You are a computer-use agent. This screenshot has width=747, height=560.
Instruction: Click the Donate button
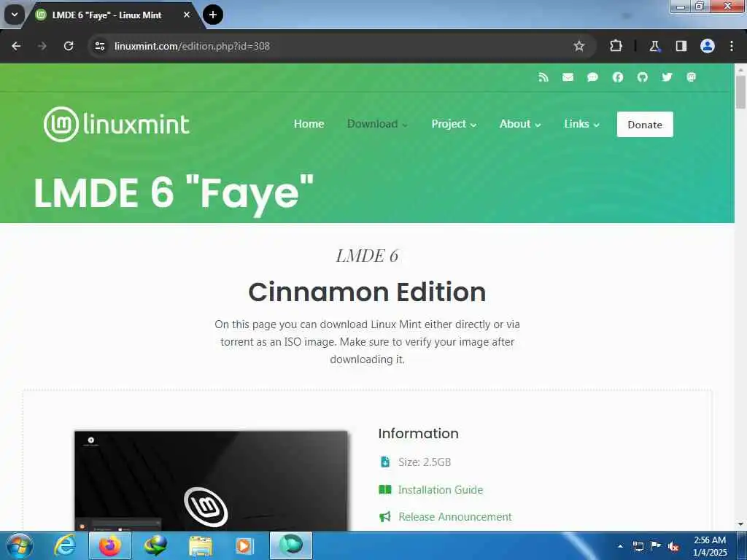tap(645, 124)
